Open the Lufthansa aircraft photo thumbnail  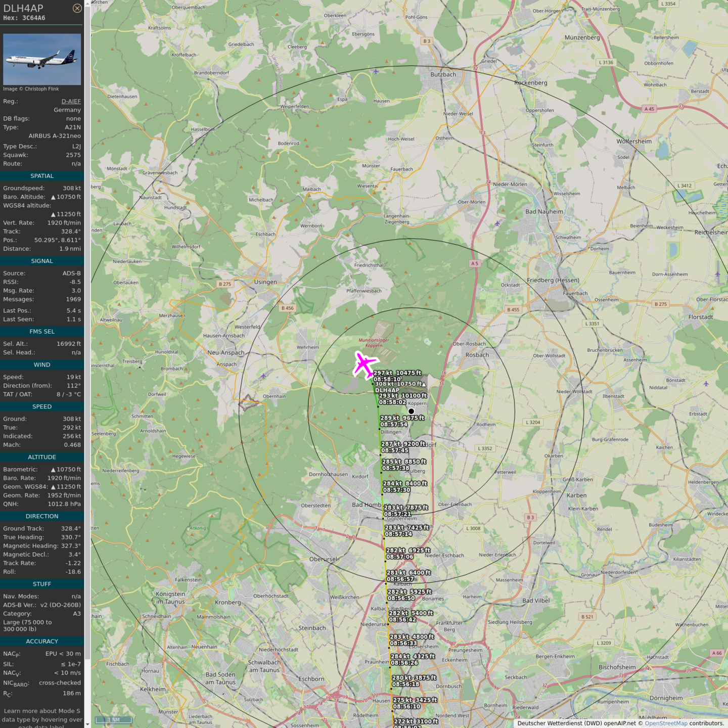pyautogui.click(x=42, y=59)
